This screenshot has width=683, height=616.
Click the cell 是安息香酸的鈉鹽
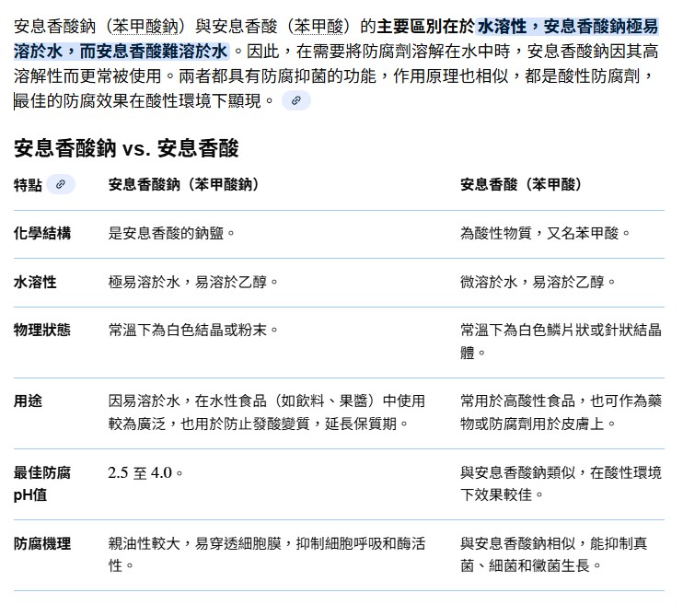coord(171,233)
